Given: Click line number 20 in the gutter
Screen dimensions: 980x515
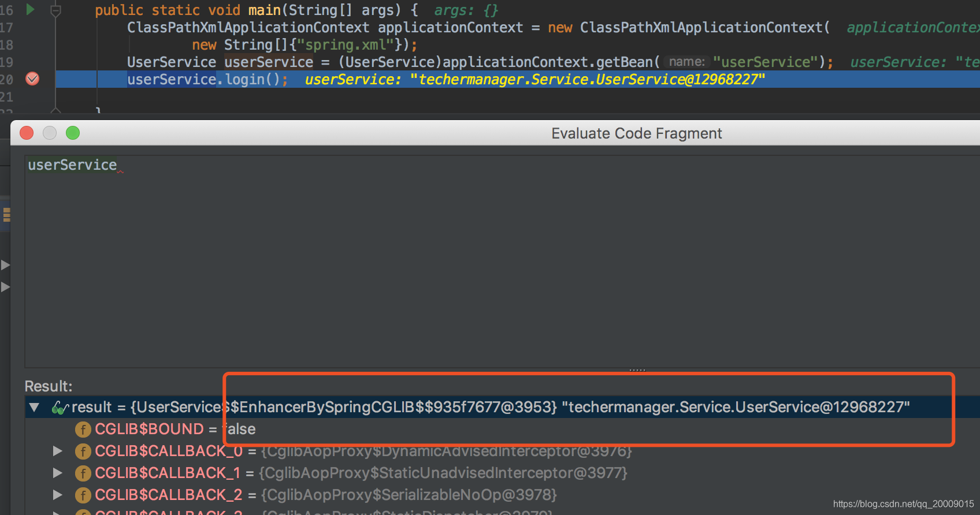Looking at the screenshot, I should pyautogui.click(x=6, y=80).
